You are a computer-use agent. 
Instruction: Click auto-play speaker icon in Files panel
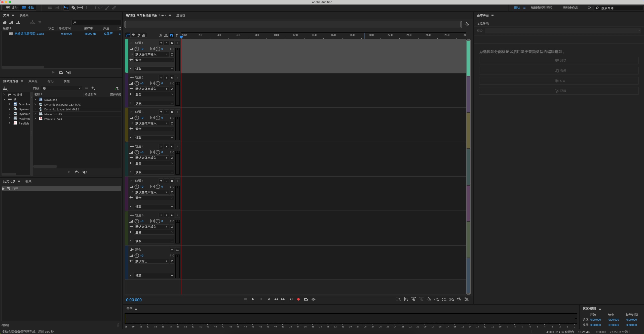(x=69, y=72)
